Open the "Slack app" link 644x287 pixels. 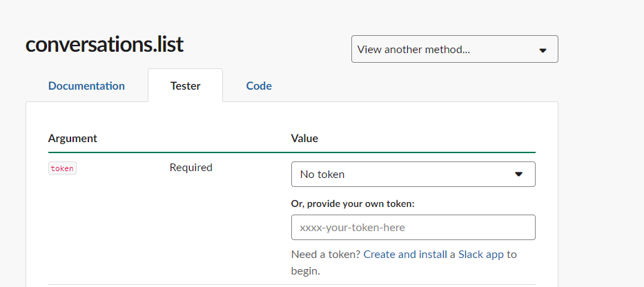[481, 255]
